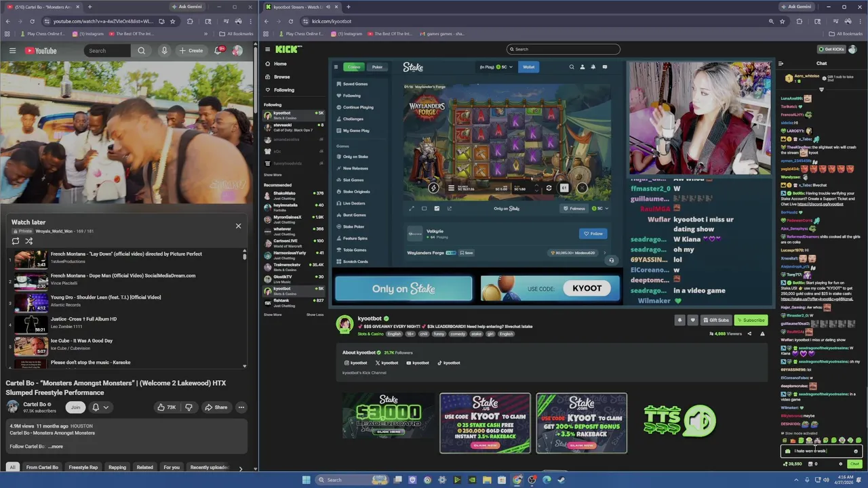Click the heart follow icon under stream

pos(692,320)
